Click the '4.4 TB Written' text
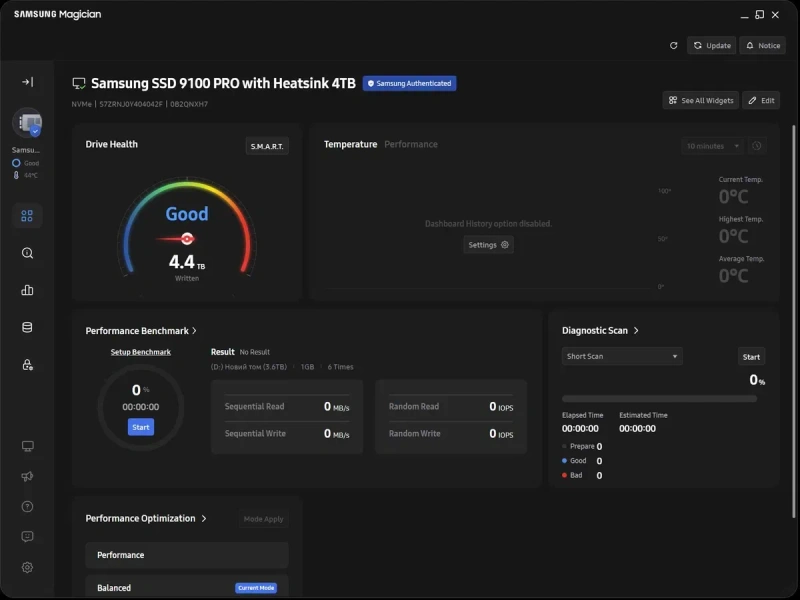This screenshot has width=800, height=600. [x=187, y=267]
